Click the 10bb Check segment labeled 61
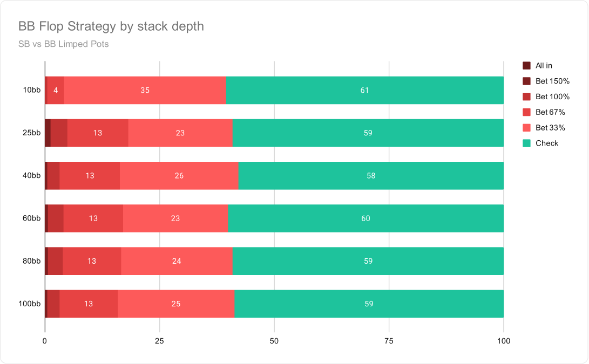Viewport: 589px width, 364px height. pyautogui.click(x=365, y=90)
